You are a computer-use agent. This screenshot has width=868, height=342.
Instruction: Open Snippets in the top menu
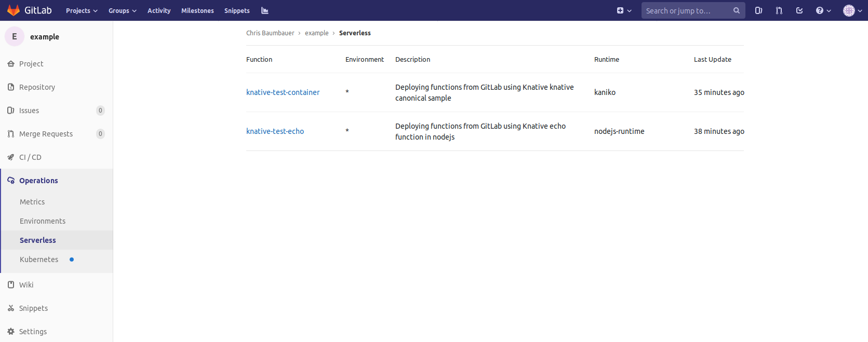(237, 10)
